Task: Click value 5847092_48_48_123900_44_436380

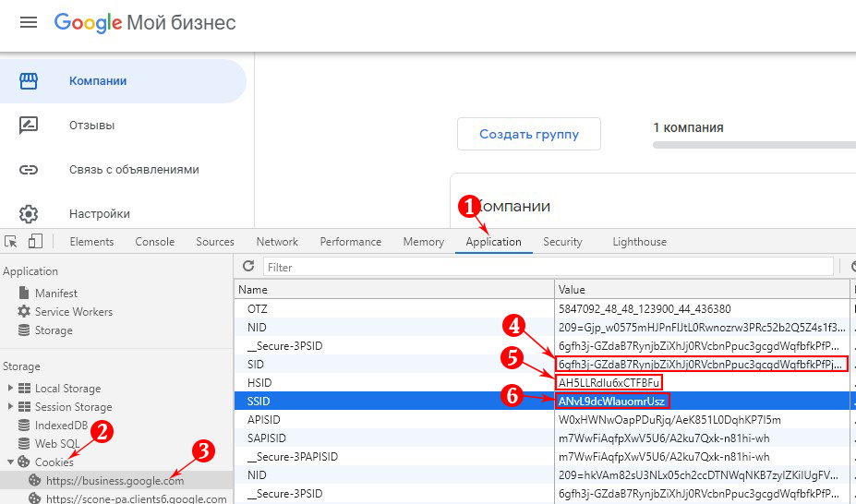Action: point(645,308)
